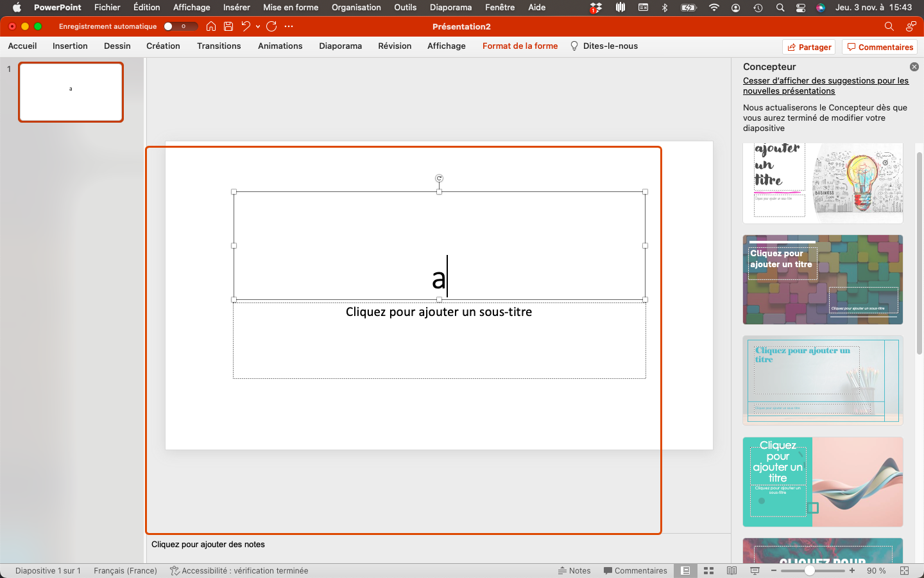
Task: Open the Diaporama menu in menu bar
Action: pyautogui.click(x=450, y=8)
